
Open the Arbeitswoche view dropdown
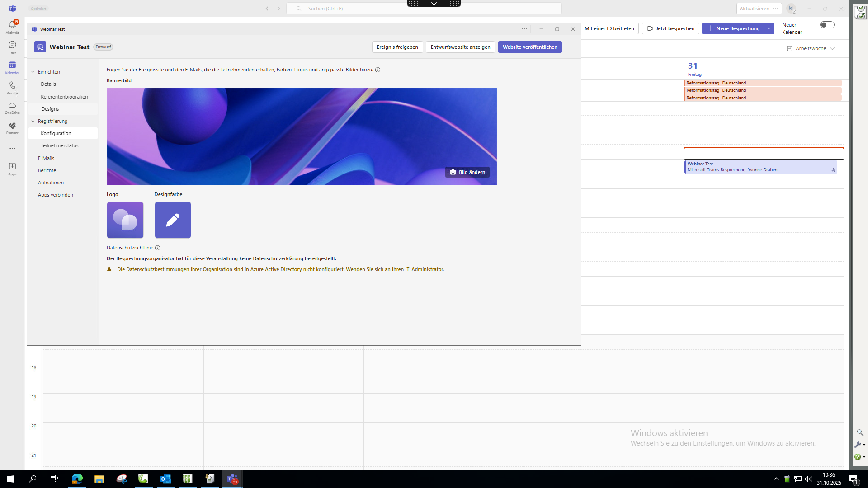[x=811, y=48]
